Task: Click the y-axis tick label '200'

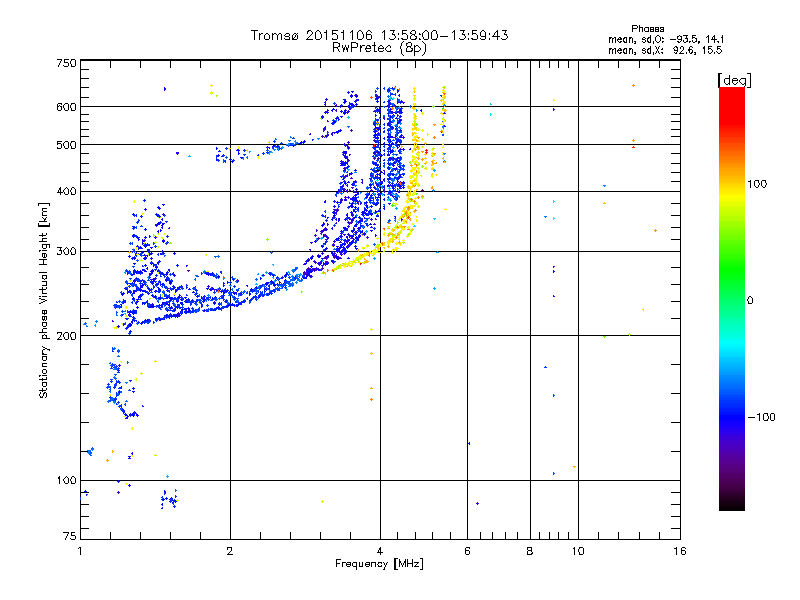Action: 66,336
